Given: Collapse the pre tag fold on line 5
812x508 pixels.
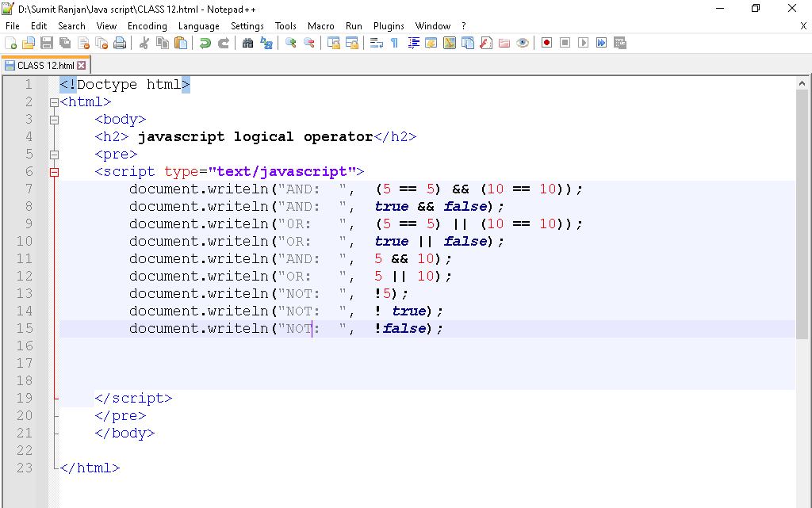Looking at the screenshot, I should pyautogui.click(x=54, y=155).
